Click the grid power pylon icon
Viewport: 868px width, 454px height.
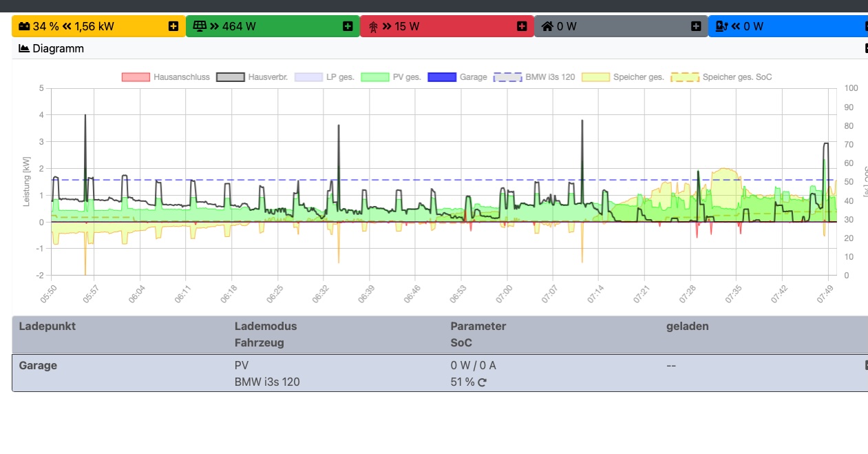pos(374,27)
